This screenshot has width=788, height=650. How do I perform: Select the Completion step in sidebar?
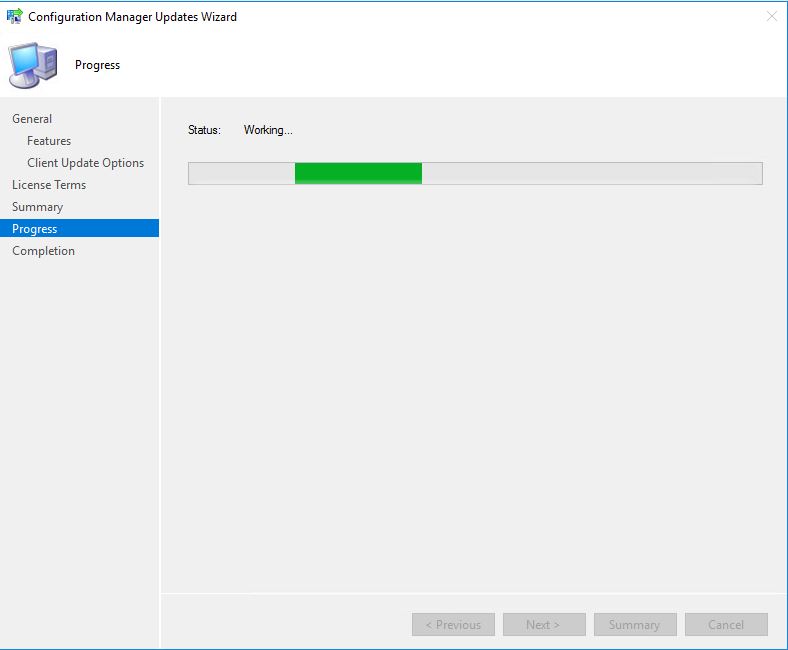(x=43, y=251)
